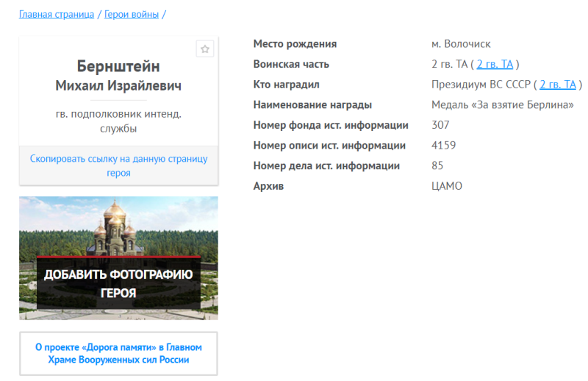Viewport: 588px width, 381px height.
Task: Click the rank text гв. подполковник интенд. службы
Action: [x=118, y=121]
